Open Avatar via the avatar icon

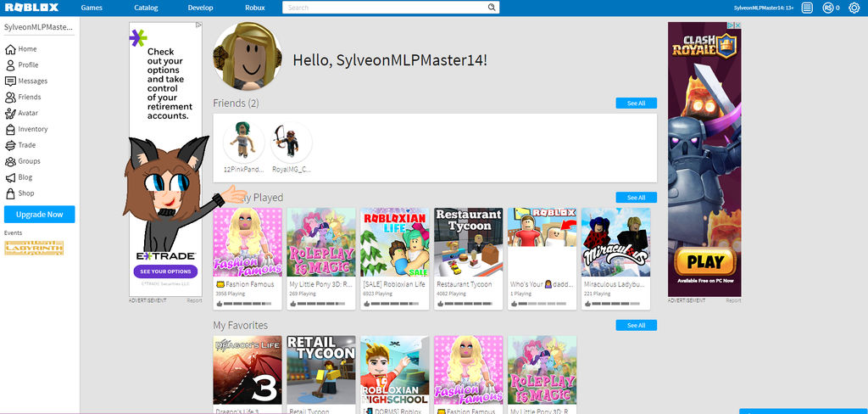pos(10,114)
